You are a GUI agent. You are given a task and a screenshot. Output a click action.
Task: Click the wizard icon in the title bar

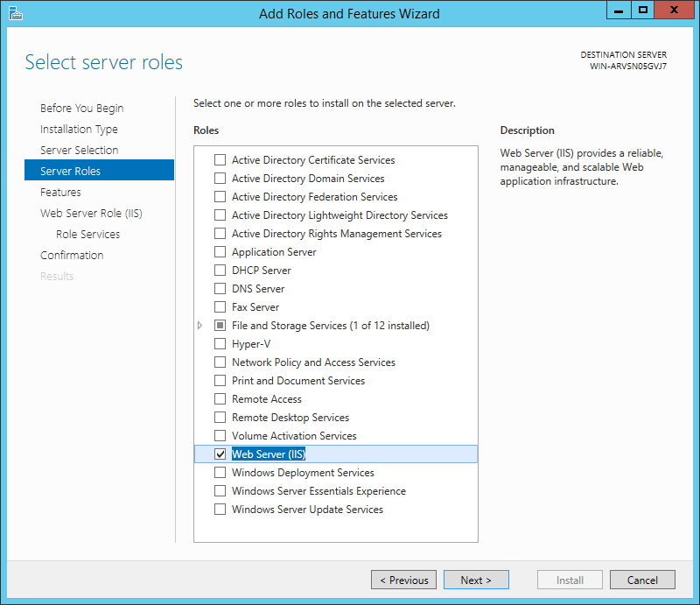(x=15, y=10)
